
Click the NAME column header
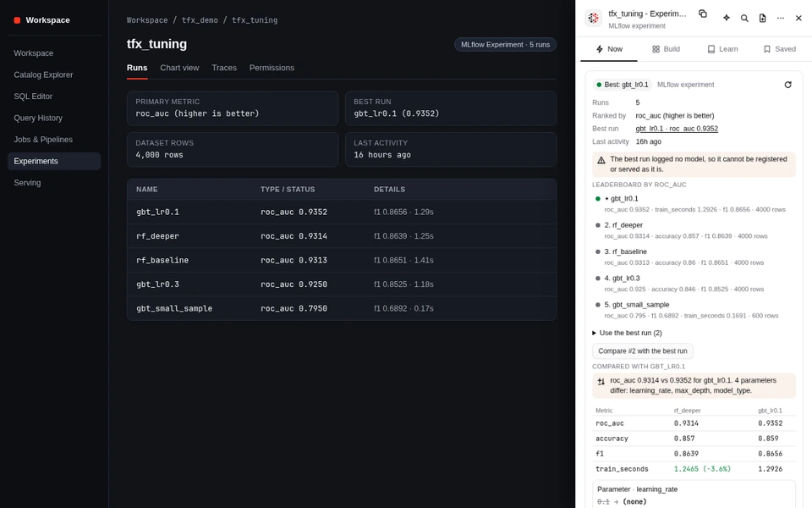point(146,189)
